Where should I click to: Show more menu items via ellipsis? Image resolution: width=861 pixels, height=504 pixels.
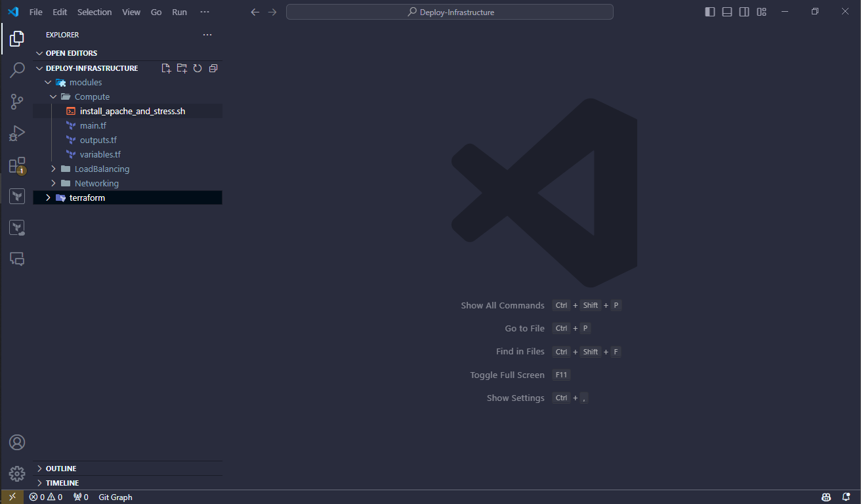[x=205, y=12]
